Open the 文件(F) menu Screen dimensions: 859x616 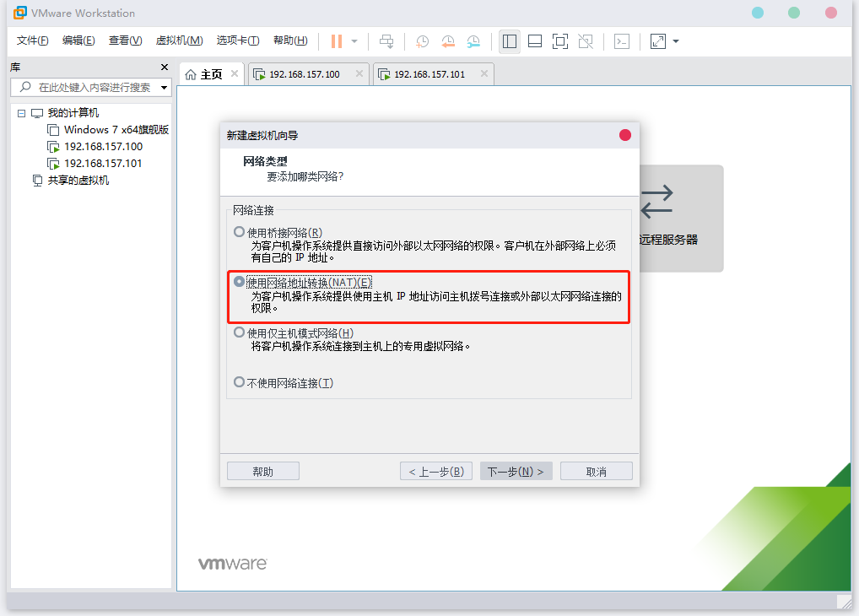pos(32,41)
